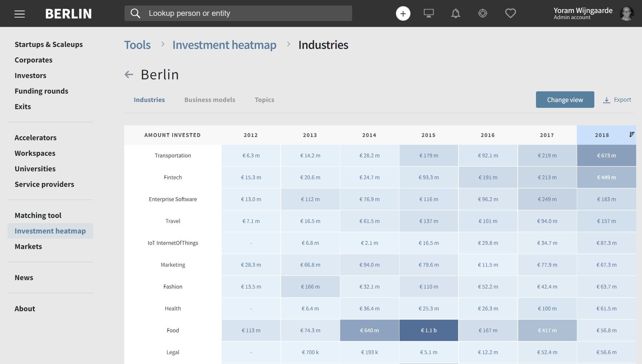The image size is (642, 364).
Task: Open the monitor dashboard icon
Action: 429,14
